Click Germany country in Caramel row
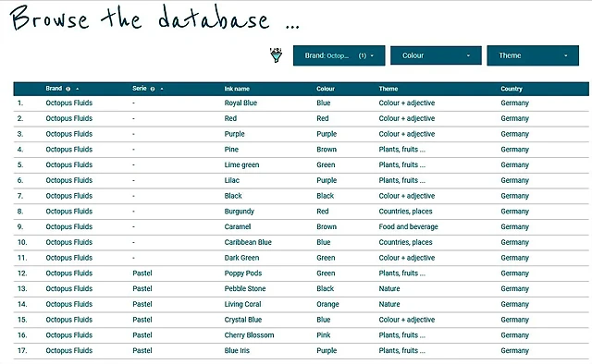The width and height of the screenshot is (592, 364). 514,226
